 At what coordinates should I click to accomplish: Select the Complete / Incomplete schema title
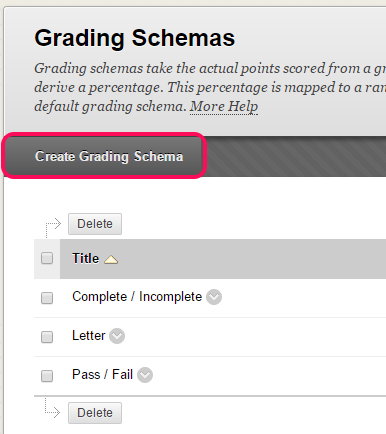click(x=137, y=296)
